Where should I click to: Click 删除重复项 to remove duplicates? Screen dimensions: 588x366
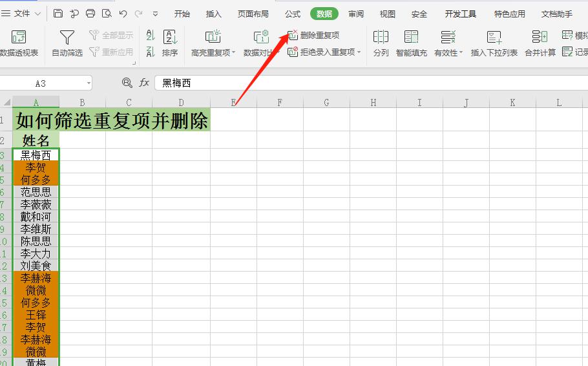[x=313, y=36]
